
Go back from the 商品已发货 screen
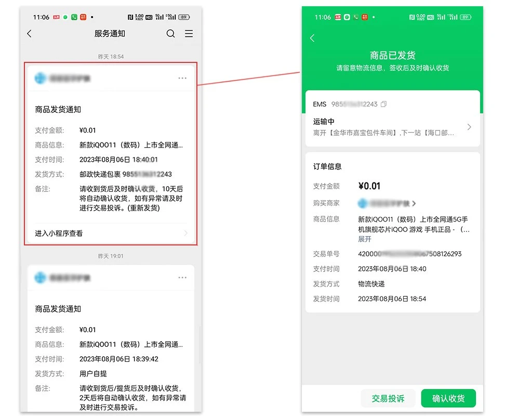312,38
